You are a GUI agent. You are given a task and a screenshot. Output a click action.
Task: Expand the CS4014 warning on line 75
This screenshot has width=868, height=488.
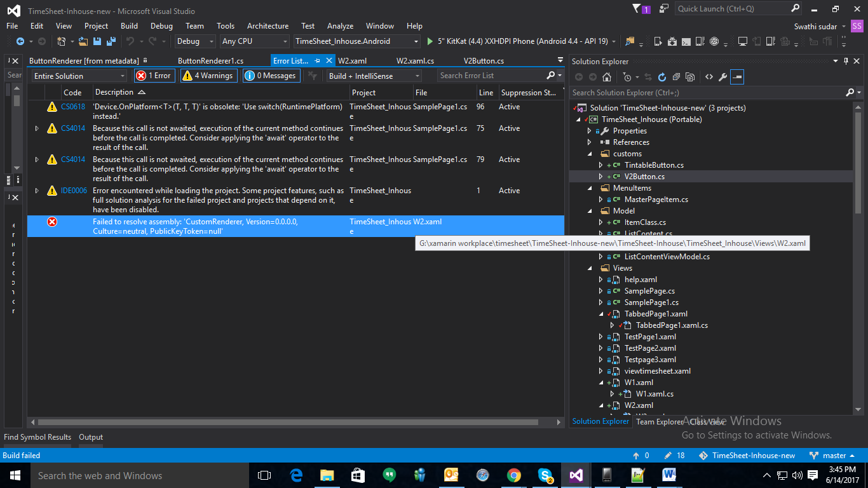(37, 128)
